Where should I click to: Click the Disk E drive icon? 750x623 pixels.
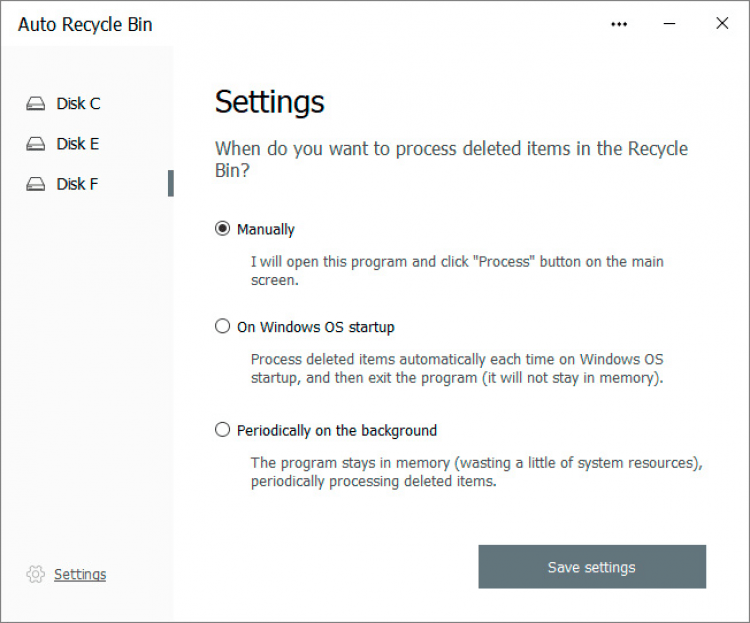36,144
